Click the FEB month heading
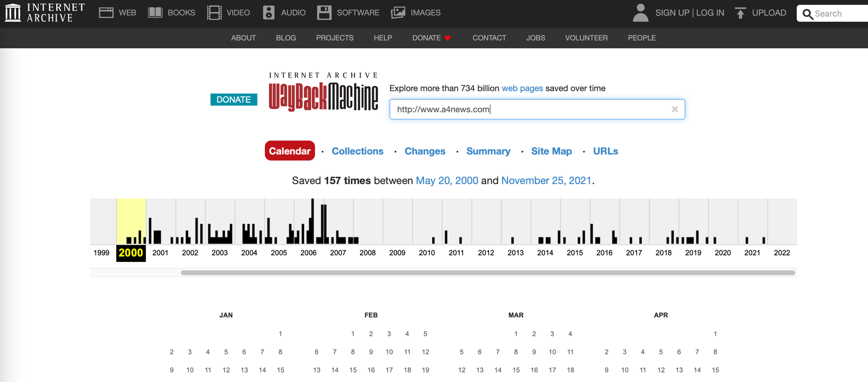Viewport: 868px width, 382px height. (371, 315)
